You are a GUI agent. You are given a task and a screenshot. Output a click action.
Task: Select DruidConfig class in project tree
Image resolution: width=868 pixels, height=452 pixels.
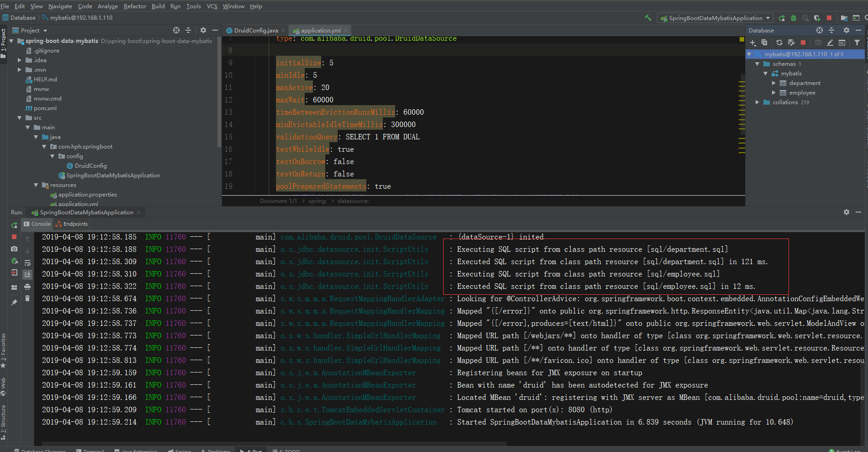tap(90, 165)
